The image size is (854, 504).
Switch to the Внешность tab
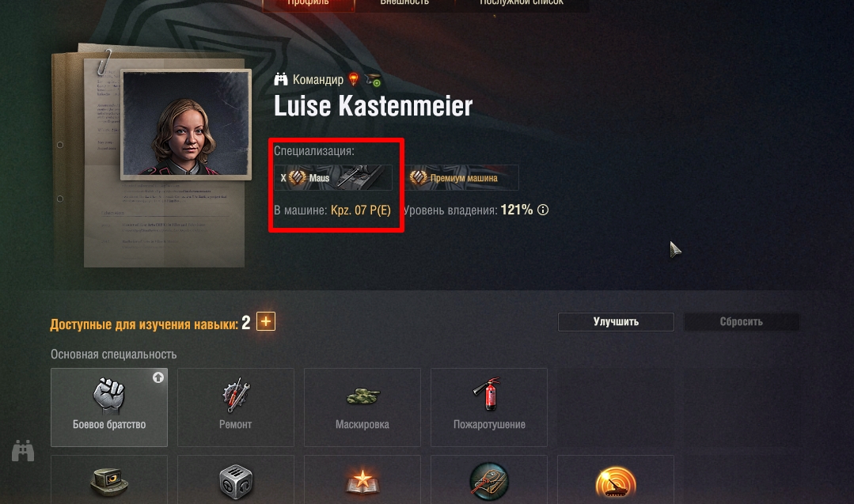click(404, 2)
